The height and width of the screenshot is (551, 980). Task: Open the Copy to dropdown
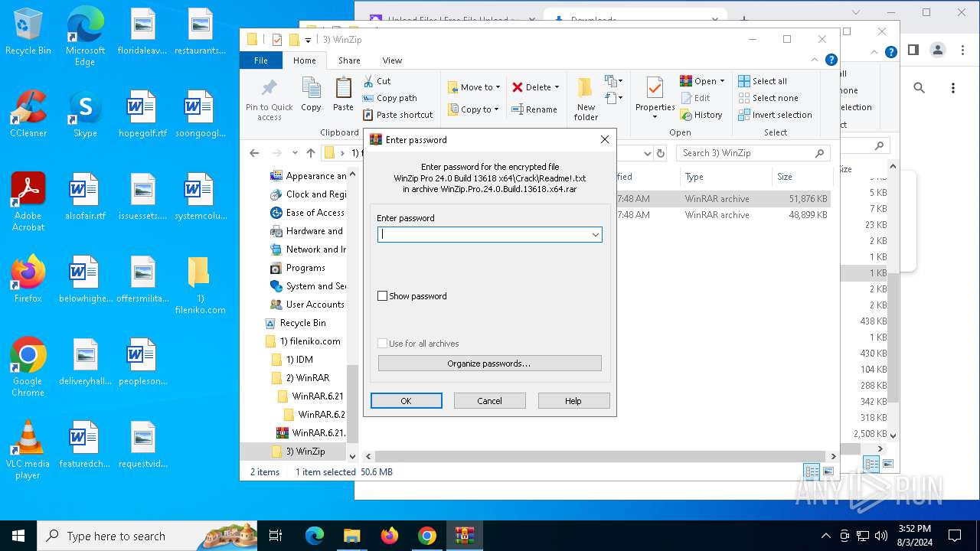[474, 109]
